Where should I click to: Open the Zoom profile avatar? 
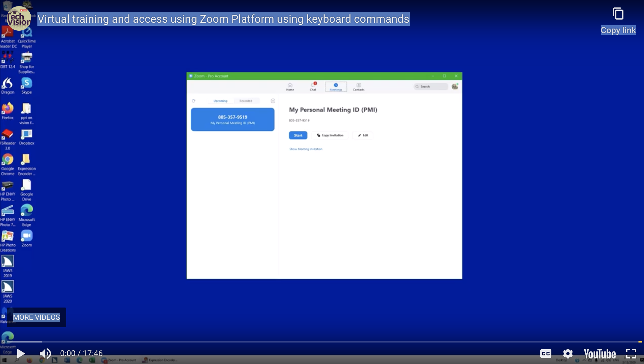[455, 87]
